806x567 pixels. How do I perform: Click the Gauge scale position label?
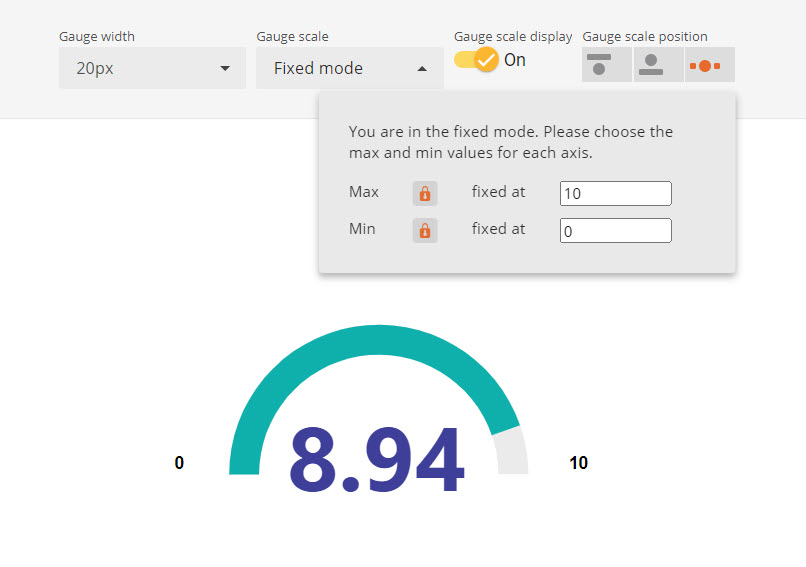point(645,36)
